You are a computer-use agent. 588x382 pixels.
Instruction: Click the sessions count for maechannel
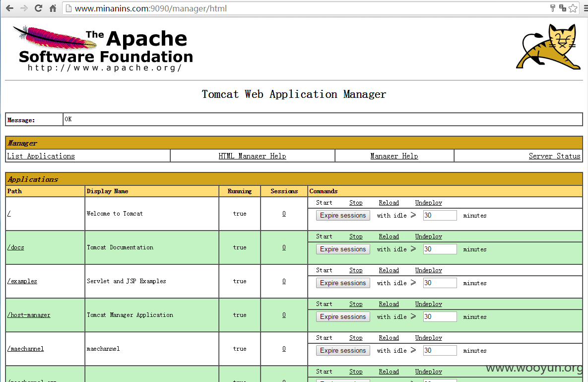[x=284, y=349]
